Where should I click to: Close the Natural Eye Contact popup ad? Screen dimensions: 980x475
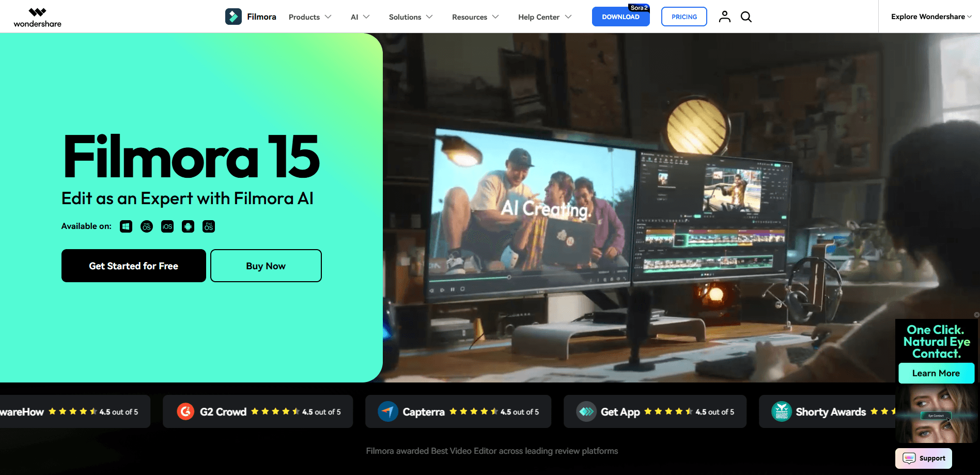point(976,315)
